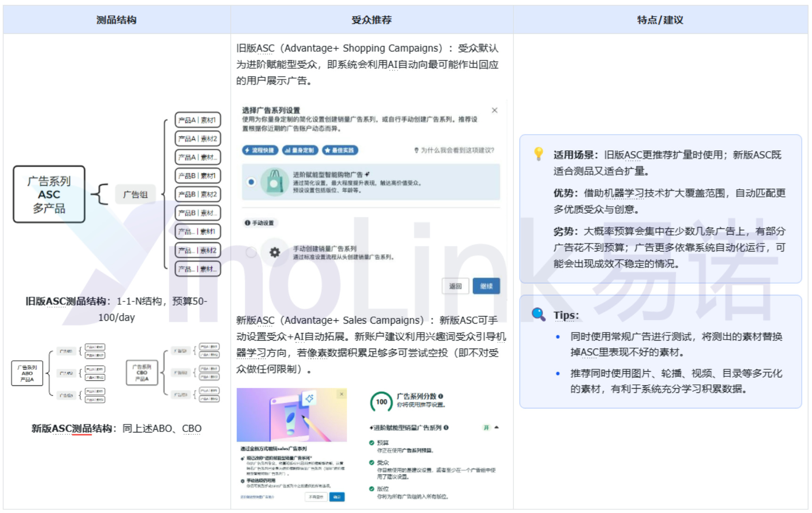Click the 选择广告系列设置 dialog title

[271, 110]
